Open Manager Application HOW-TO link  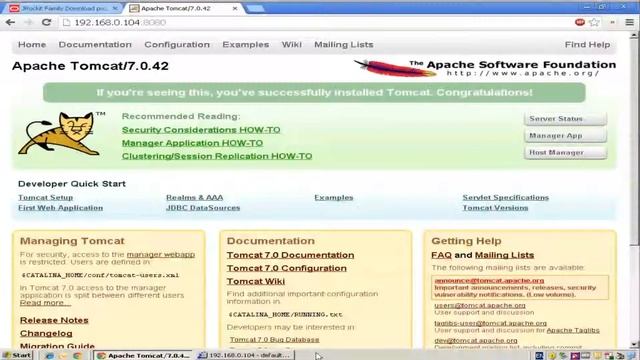pyautogui.click(x=192, y=143)
